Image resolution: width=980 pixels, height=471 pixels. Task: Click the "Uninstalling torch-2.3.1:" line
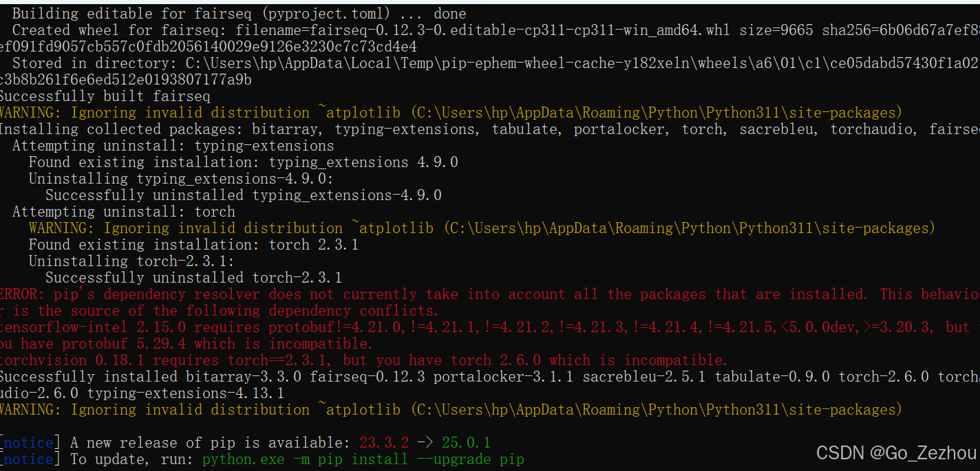[131, 261]
